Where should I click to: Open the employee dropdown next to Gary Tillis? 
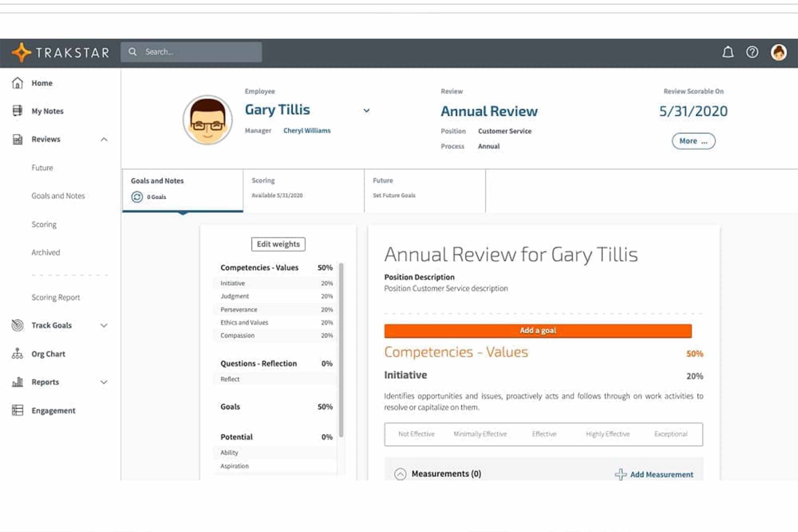[x=367, y=111]
